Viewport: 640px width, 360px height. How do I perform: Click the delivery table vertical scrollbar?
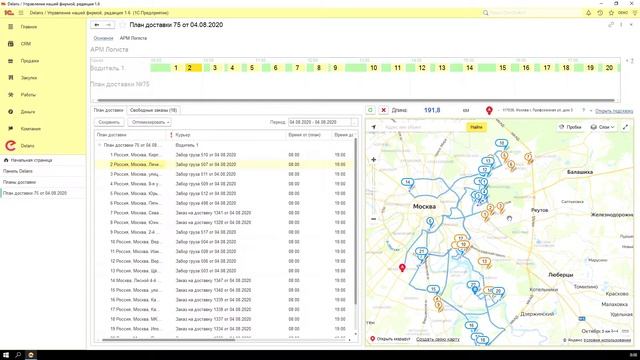[x=356, y=220]
